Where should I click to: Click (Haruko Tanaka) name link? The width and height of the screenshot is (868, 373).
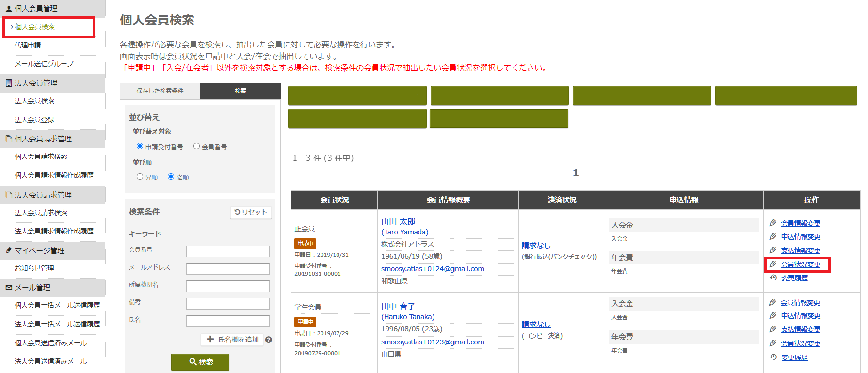coord(408,317)
